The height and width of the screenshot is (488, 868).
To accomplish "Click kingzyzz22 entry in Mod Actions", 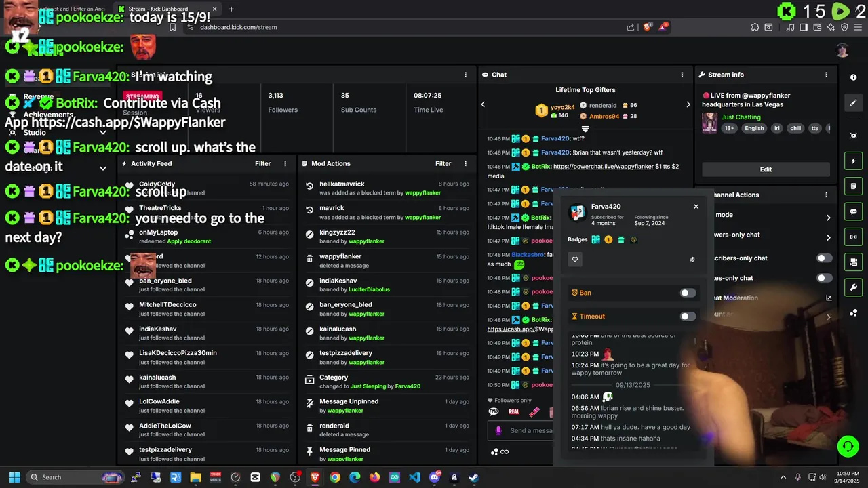I will pyautogui.click(x=387, y=237).
